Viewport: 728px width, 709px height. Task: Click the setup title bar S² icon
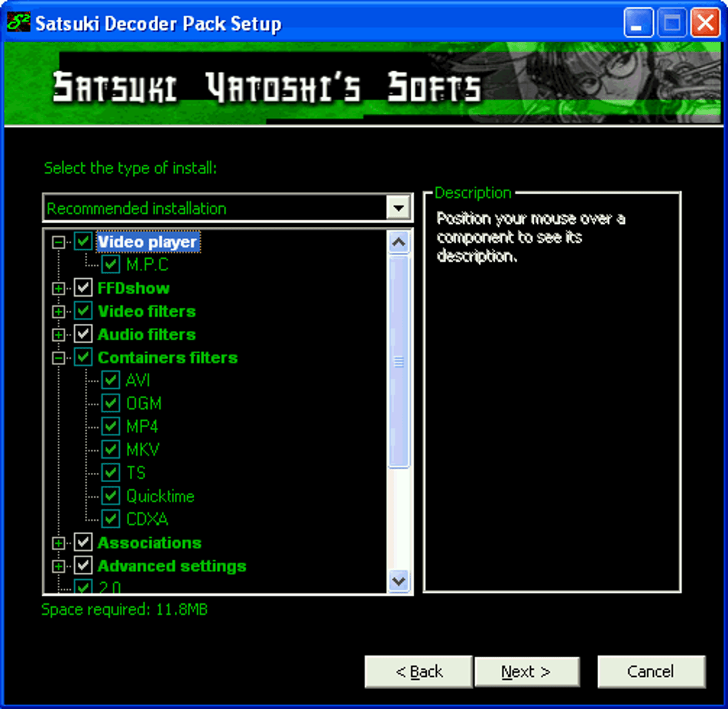[19, 22]
